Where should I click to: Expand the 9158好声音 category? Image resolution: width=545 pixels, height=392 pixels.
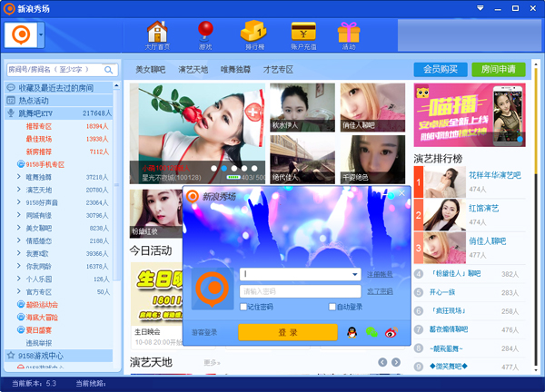19,202
